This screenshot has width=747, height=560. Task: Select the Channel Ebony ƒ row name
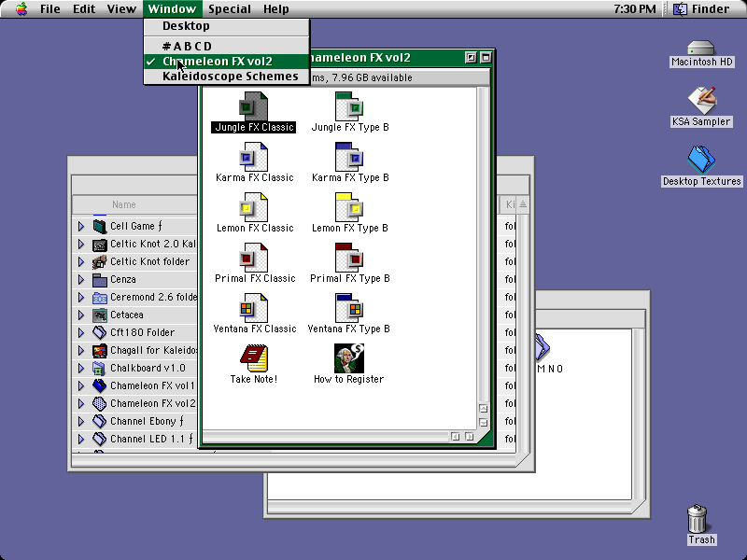147,422
